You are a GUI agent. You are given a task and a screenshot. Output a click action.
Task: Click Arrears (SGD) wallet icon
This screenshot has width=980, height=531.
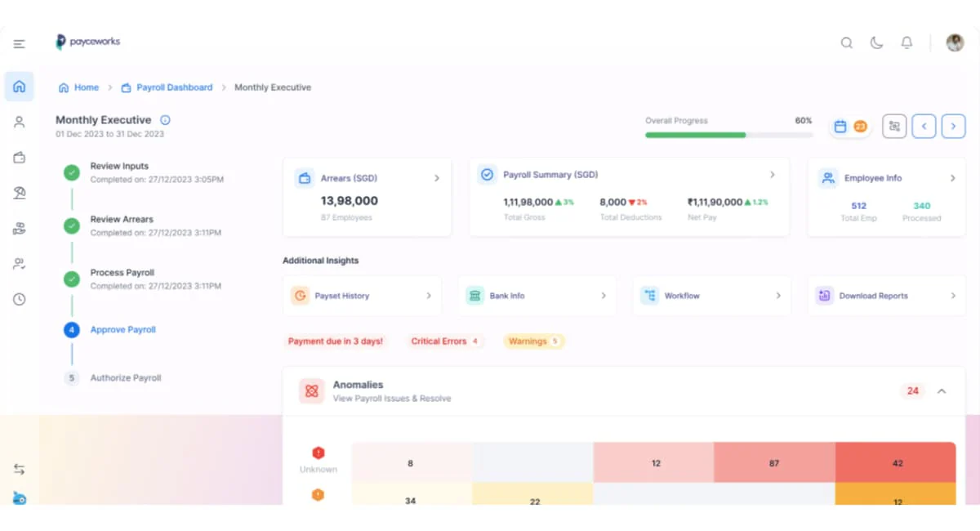[x=305, y=178]
